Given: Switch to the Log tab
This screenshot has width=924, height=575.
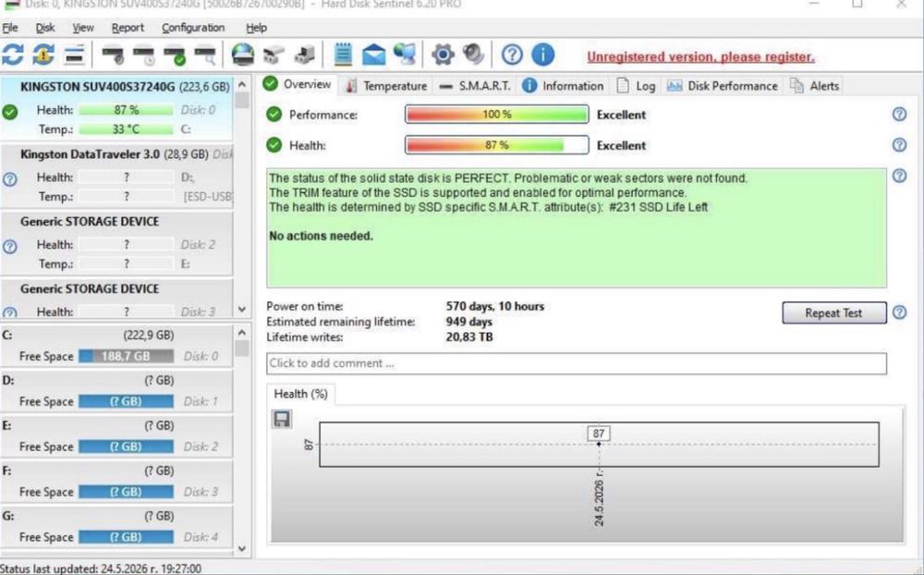Looking at the screenshot, I should point(636,86).
